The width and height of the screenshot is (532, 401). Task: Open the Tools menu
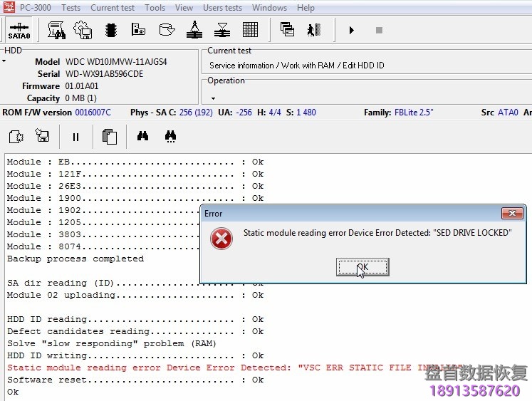[155, 8]
